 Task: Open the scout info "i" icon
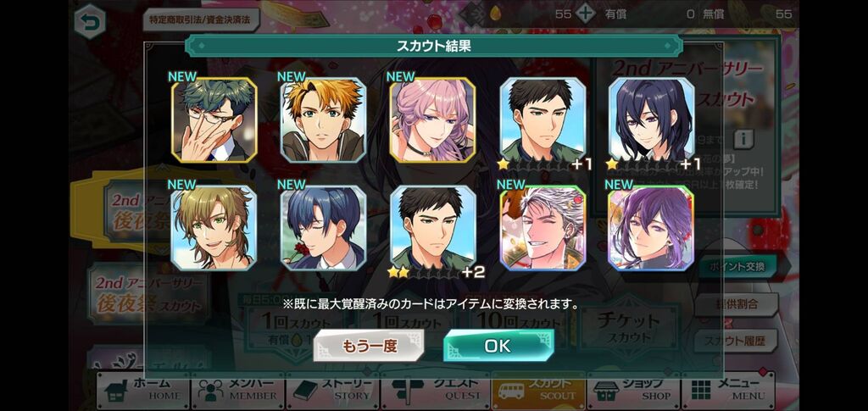(743, 139)
